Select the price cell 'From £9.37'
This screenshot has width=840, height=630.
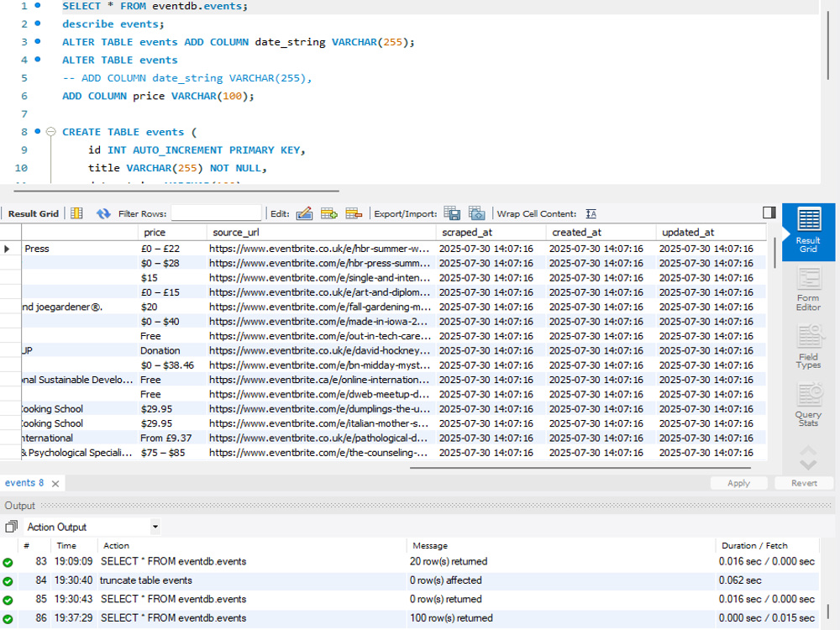click(x=172, y=438)
